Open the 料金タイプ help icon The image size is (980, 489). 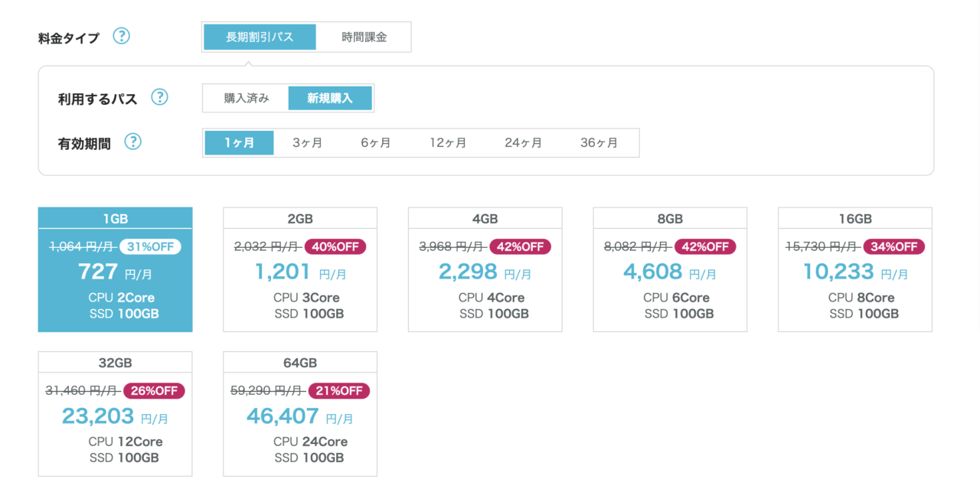122,35
